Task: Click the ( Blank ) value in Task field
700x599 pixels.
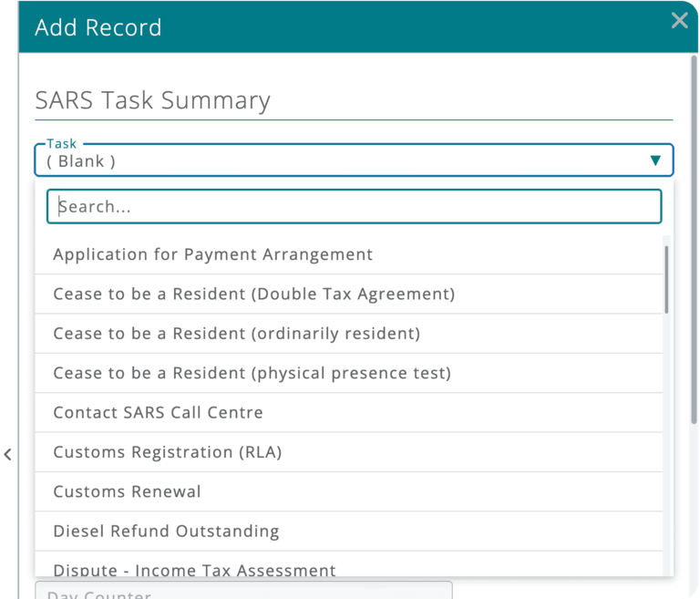Action: point(81,161)
